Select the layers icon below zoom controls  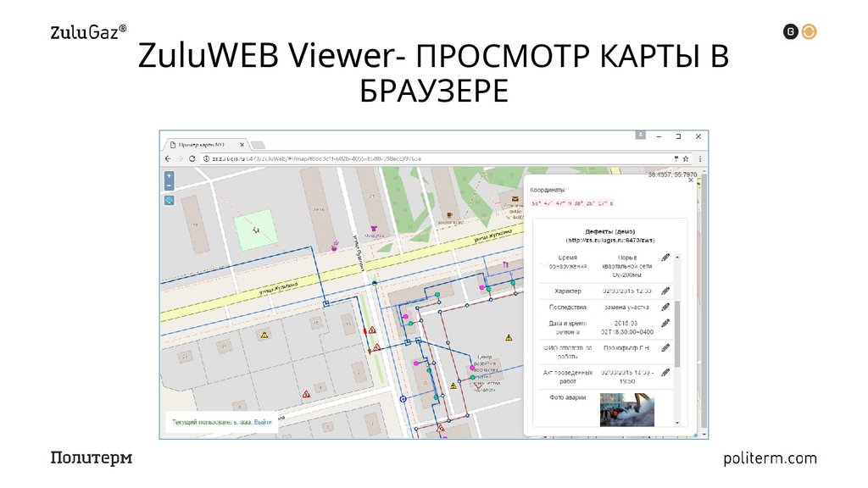pos(168,202)
